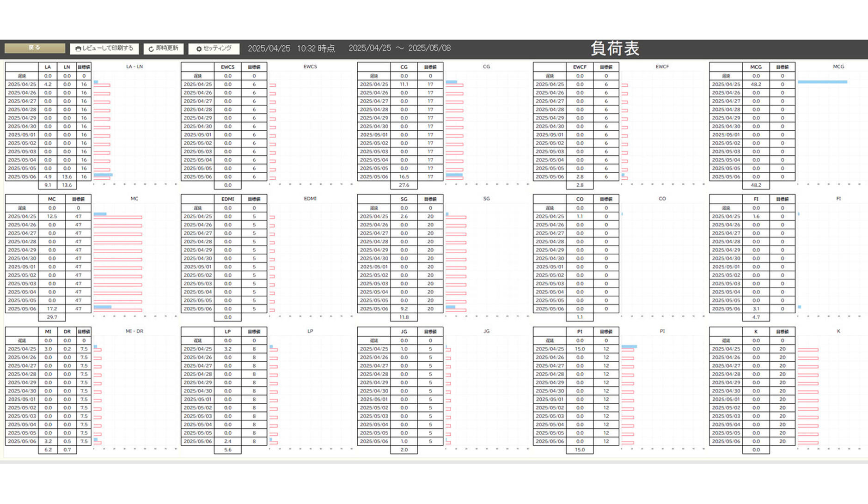Click the FI column header in table
The width and height of the screenshot is (868, 504).
[756, 199]
